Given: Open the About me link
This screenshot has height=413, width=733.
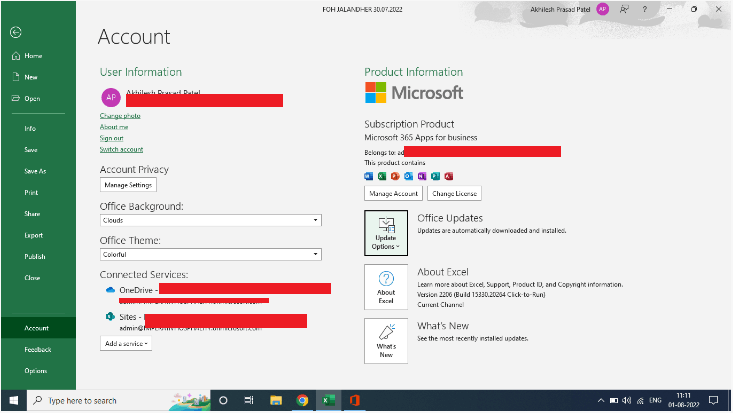Looking at the screenshot, I should tap(114, 127).
